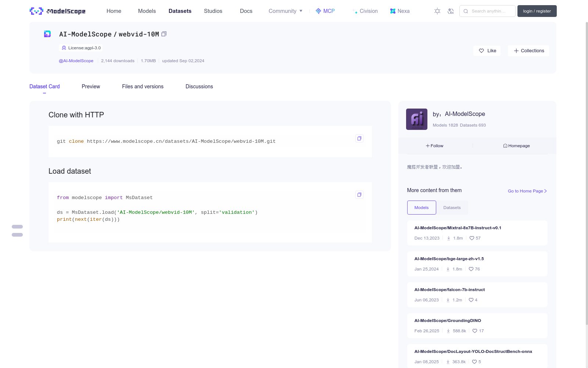Click the heart icon on Like button
The image size is (588, 368).
point(481,51)
